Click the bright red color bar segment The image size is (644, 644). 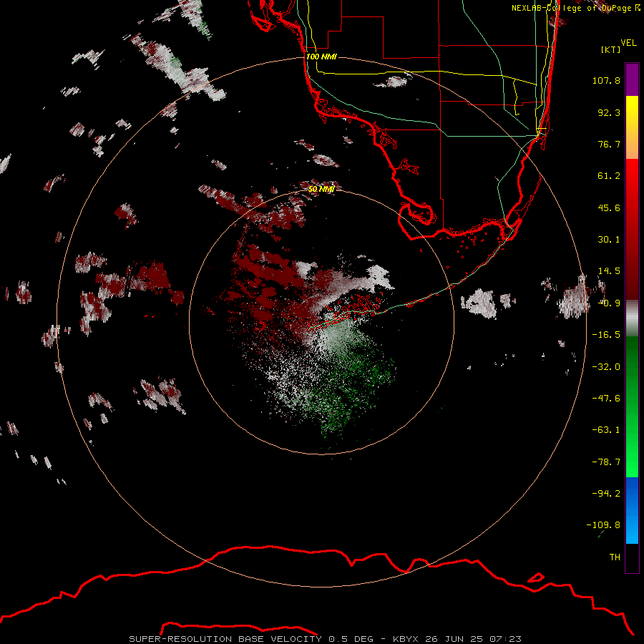(x=632, y=185)
